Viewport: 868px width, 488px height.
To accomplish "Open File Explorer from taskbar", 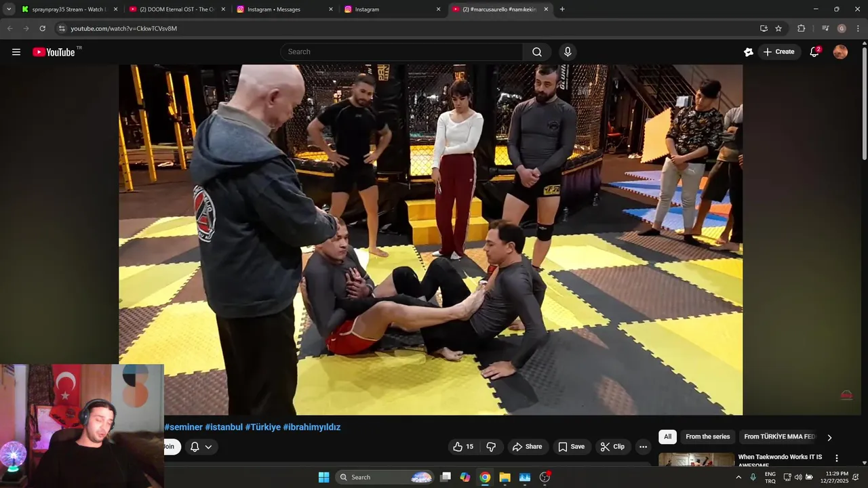I will [505, 477].
